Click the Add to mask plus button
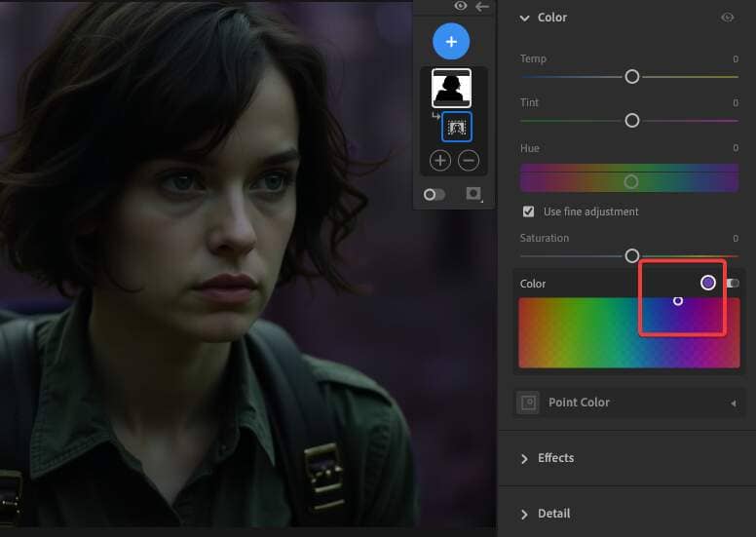 pos(439,161)
